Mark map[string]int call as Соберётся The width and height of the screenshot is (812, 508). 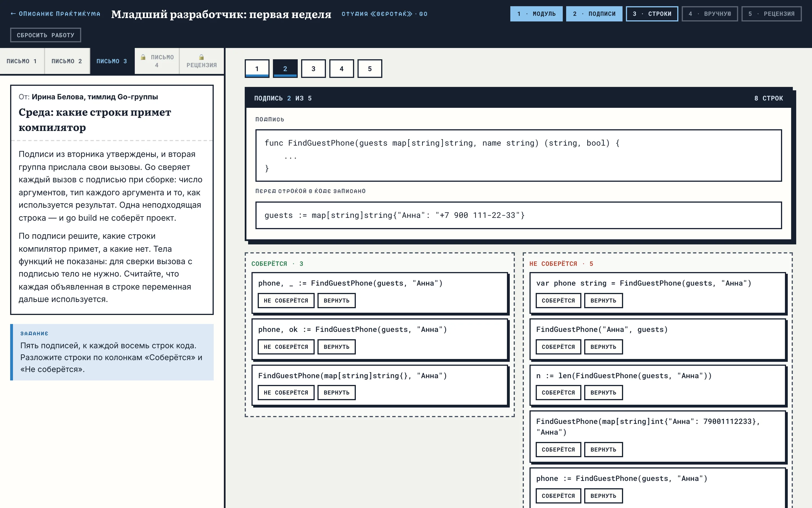pos(558,450)
